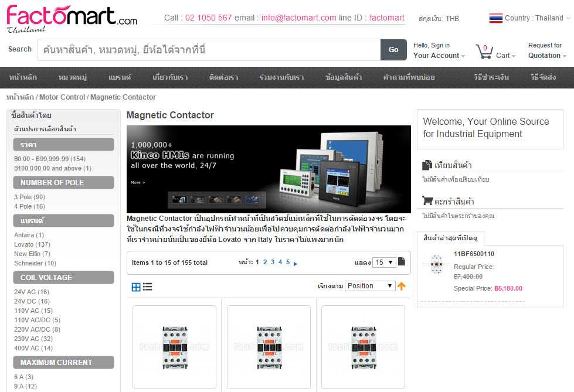This screenshot has height=392, width=574.
Task: Open the เกี่ยวกับเรา menu item
Action: (x=170, y=77)
